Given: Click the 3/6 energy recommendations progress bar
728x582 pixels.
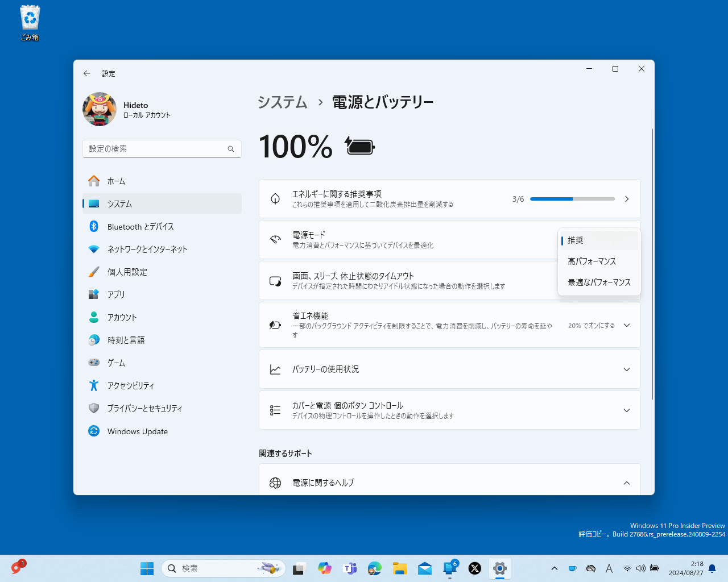Looking at the screenshot, I should (572, 199).
